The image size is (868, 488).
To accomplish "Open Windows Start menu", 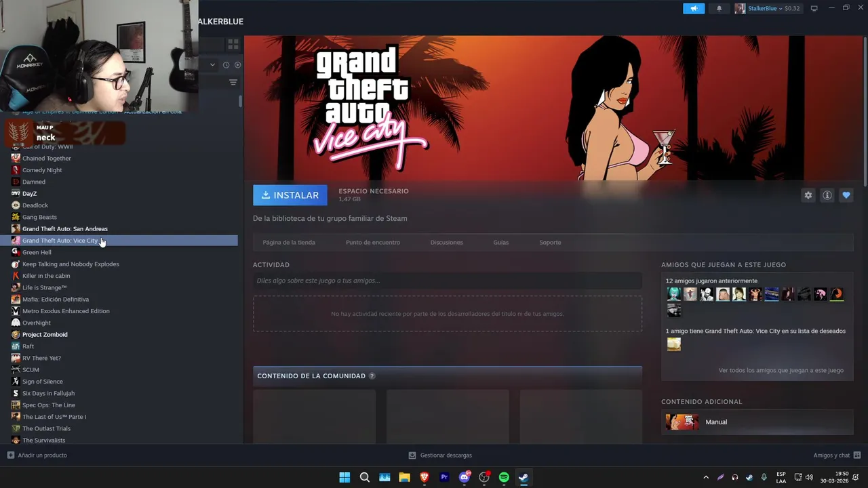I will pos(344,477).
